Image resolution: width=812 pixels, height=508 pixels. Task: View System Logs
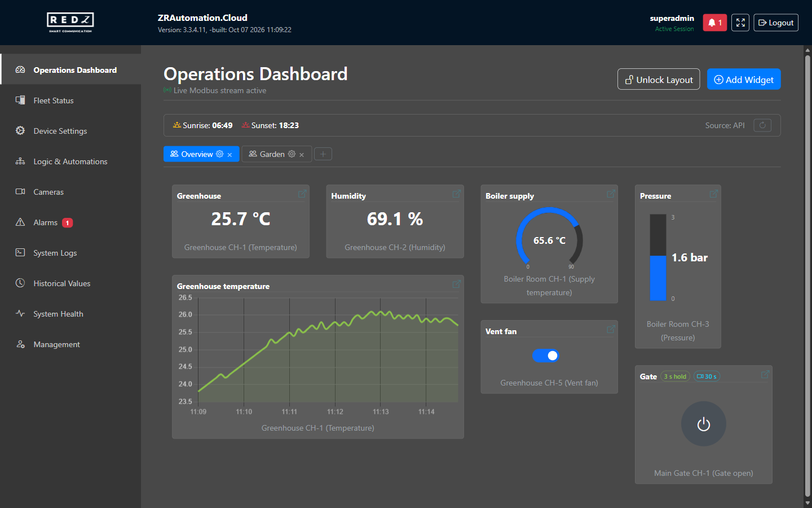point(70,253)
